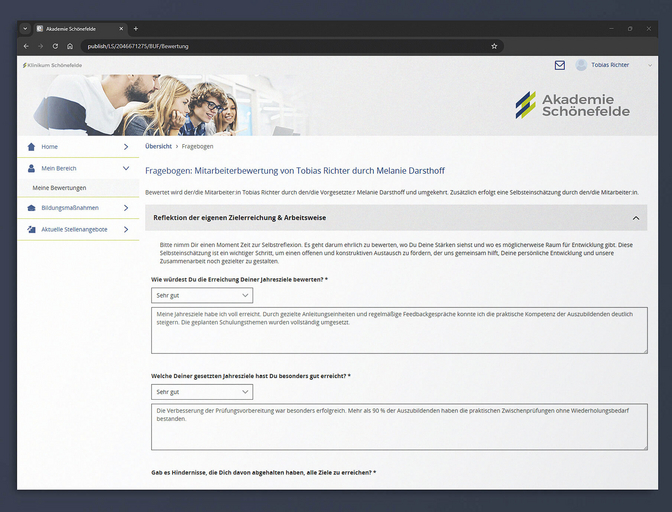Screen dimensions: 672x512
Task: Open the Jahresziele rating dropdown showing Sehr gut
Action: [x=203, y=296]
